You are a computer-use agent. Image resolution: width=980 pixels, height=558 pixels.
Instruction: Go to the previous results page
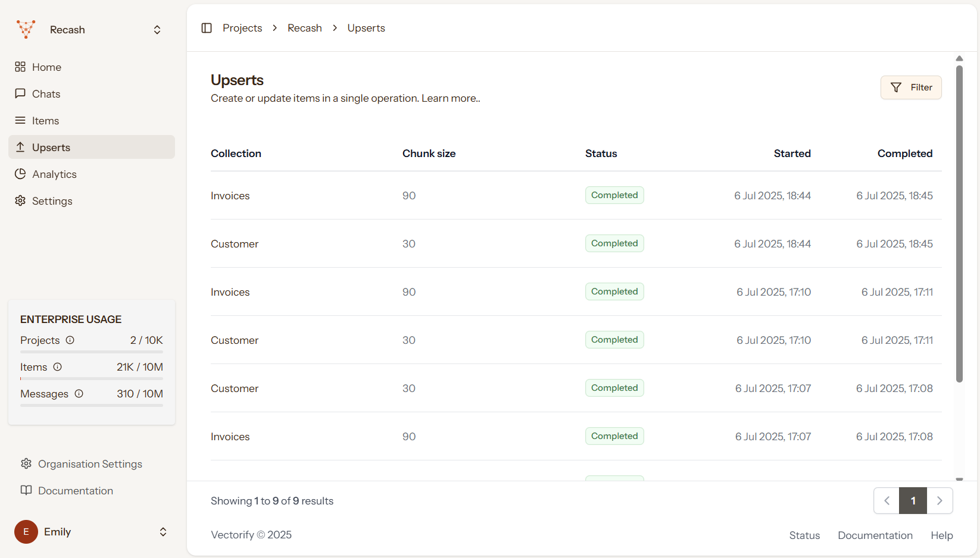click(887, 501)
